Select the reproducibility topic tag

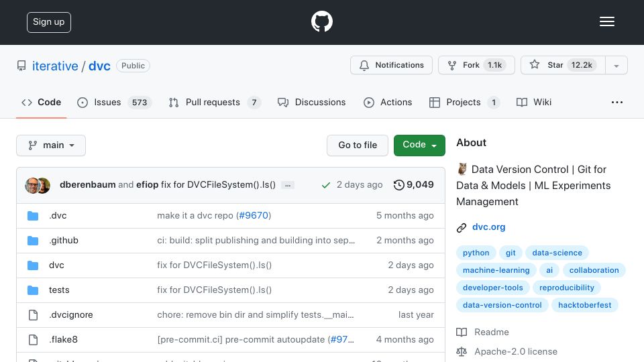pos(567,288)
